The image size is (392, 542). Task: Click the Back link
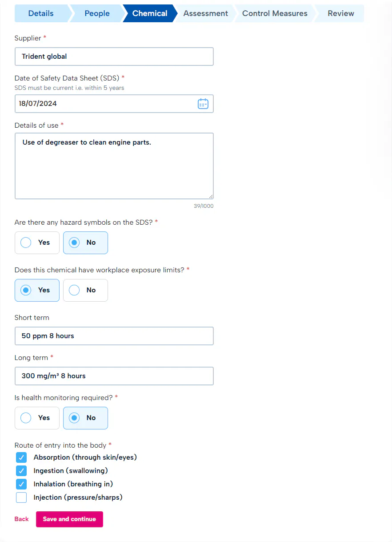pyautogui.click(x=21, y=519)
